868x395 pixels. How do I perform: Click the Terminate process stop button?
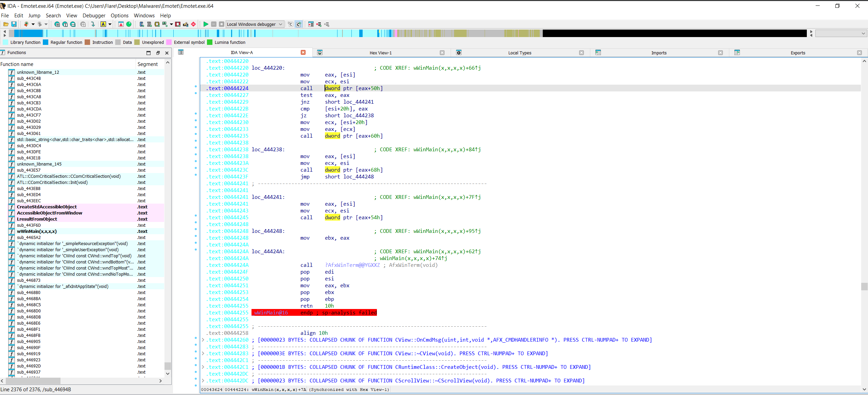tap(222, 24)
